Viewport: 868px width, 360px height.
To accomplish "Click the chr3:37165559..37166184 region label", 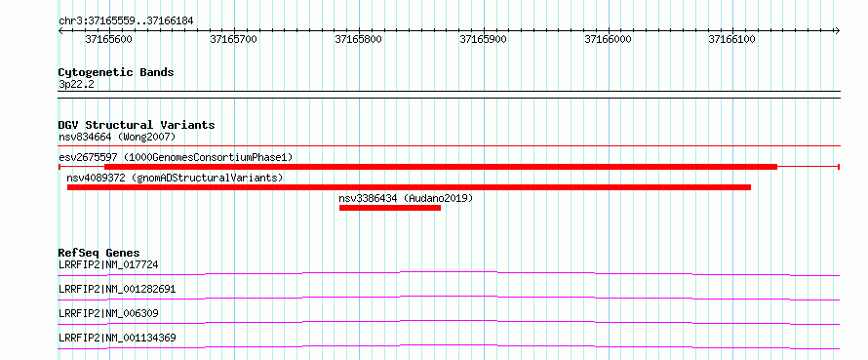I will pyautogui.click(x=126, y=21).
